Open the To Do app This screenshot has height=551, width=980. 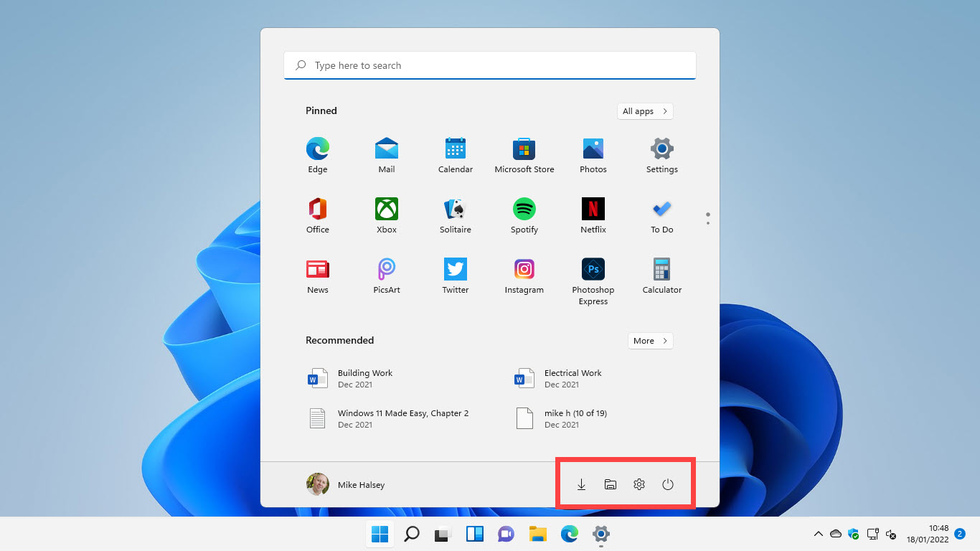click(x=662, y=216)
